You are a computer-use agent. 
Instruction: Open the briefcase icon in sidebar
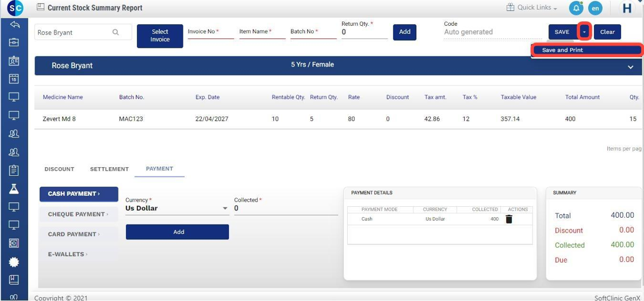click(14, 43)
